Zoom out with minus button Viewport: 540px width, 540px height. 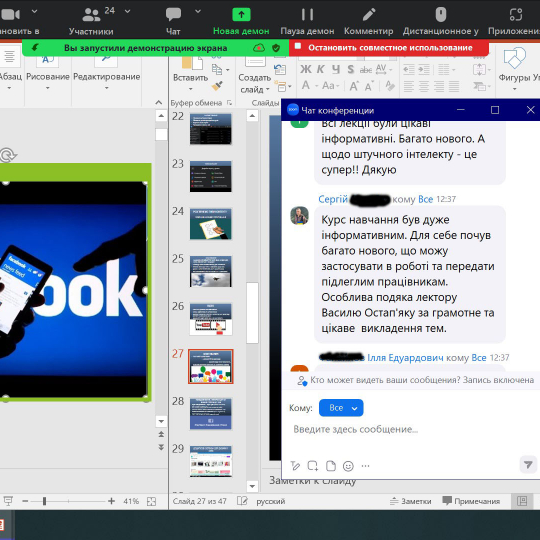tap(25, 501)
